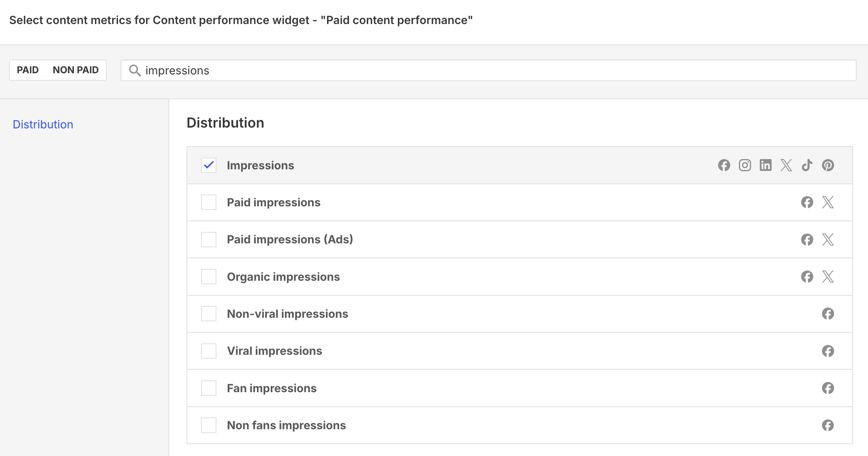Screen dimensions: 868x456
Task: Click the TikTok icon in Impressions row
Action: click(807, 165)
